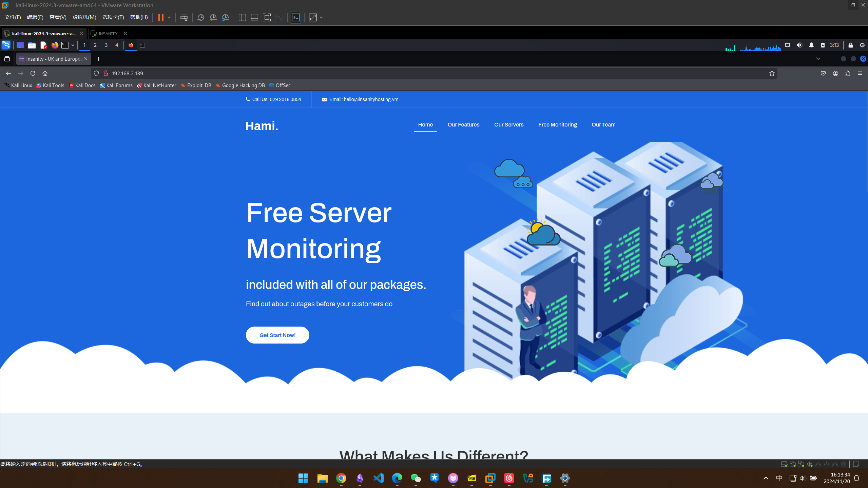Viewport: 868px width, 488px height.
Task: Open the Kali terminal launcher dropdown arrow
Action: pos(73,45)
